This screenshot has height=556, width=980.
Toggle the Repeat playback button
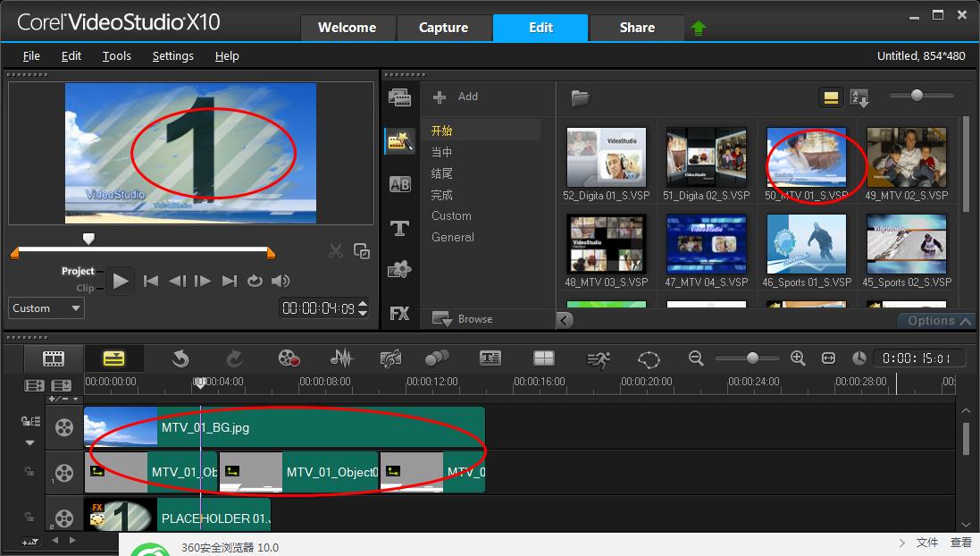255,281
